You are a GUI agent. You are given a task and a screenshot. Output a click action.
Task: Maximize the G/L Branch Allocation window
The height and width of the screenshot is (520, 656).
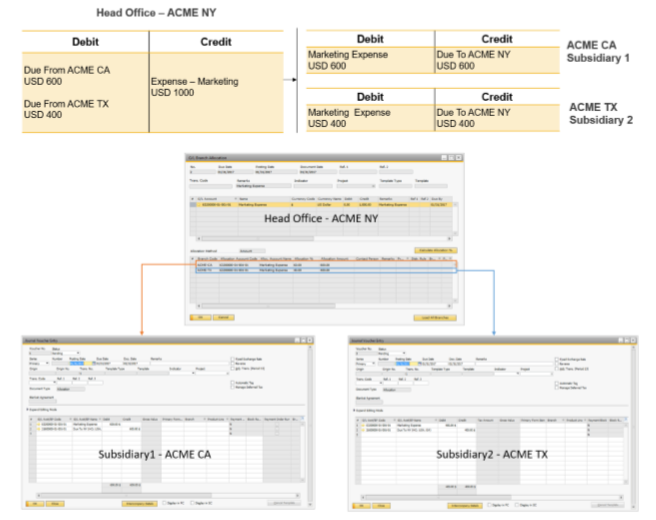(x=453, y=158)
